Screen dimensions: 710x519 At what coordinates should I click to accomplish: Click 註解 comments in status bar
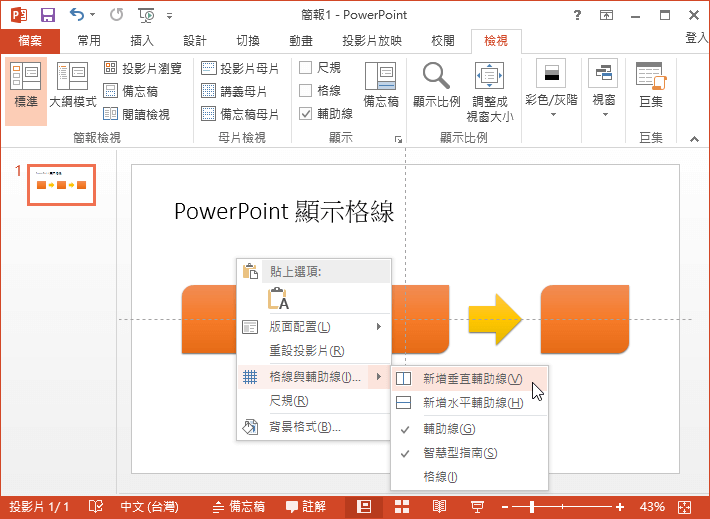pyautogui.click(x=306, y=507)
